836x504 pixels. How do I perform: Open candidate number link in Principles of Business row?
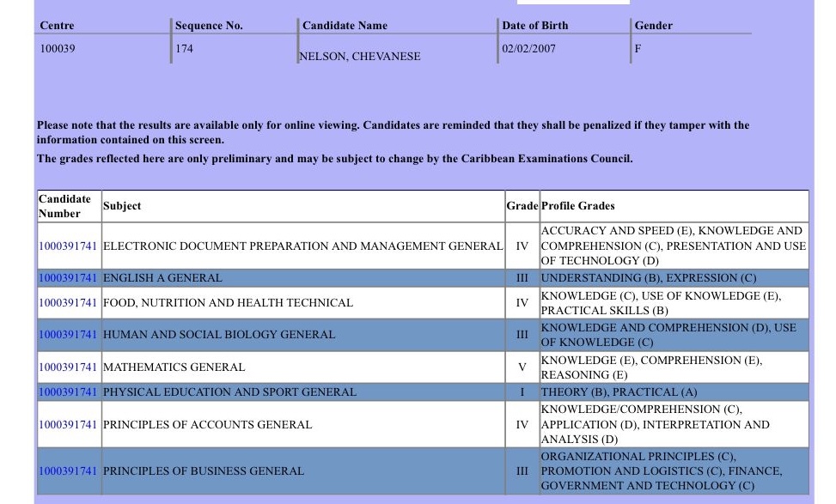click(x=68, y=471)
